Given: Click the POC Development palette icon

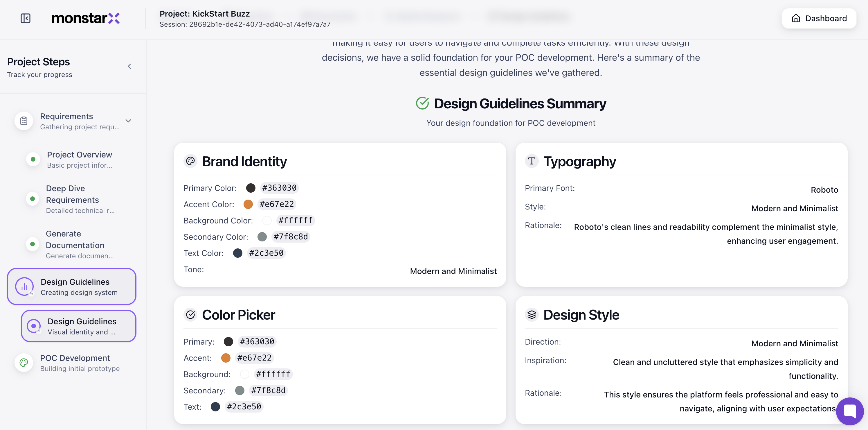Looking at the screenshot, I should pos(24,363).
